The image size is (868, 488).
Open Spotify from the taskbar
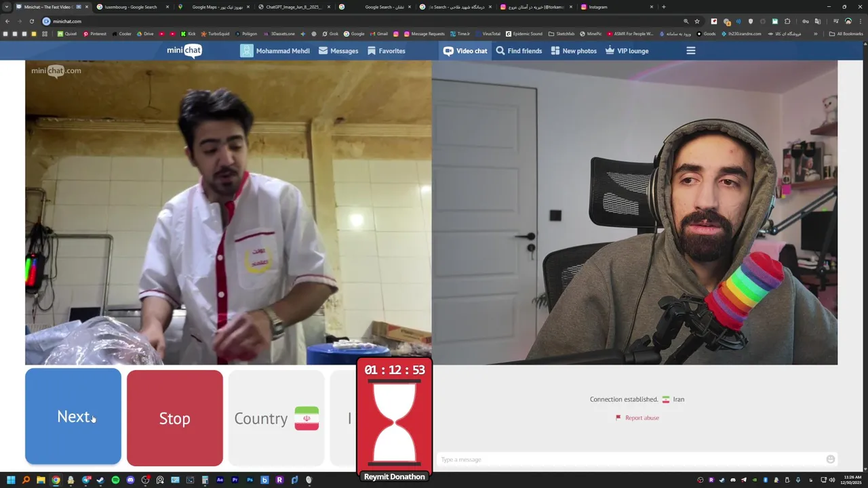click(x=115, y=480)
